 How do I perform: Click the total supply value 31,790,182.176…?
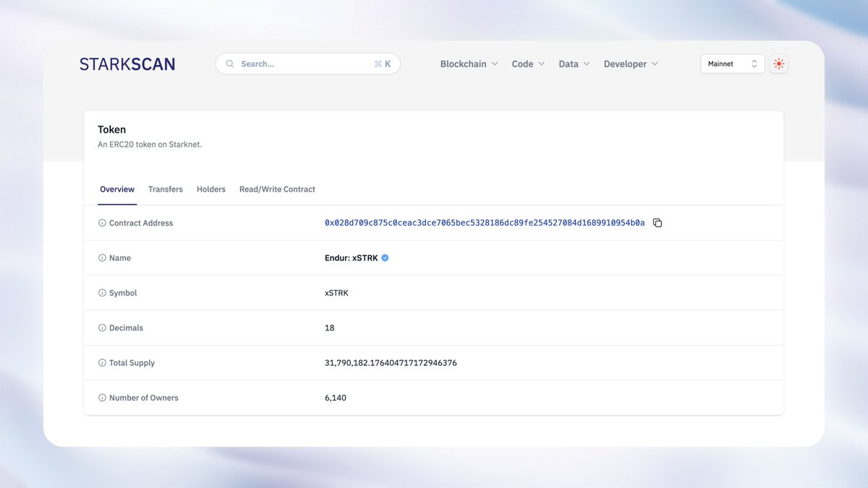coord(391,363)
